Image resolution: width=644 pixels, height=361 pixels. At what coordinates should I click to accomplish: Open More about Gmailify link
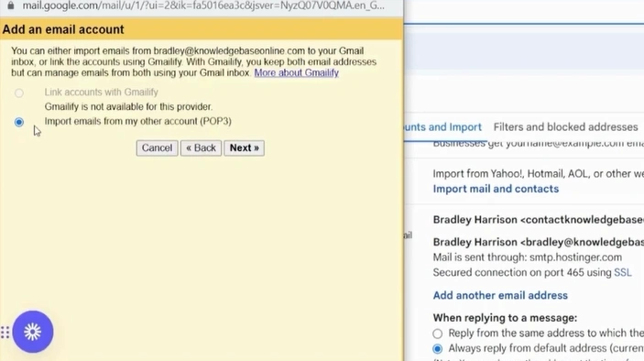tap(296, 72)
